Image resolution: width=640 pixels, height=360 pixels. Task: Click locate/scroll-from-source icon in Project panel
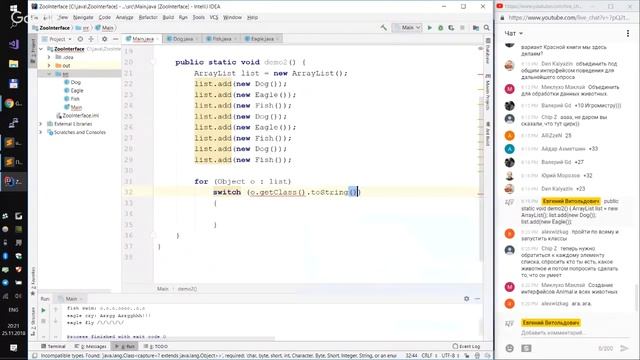tap(80, 39)
